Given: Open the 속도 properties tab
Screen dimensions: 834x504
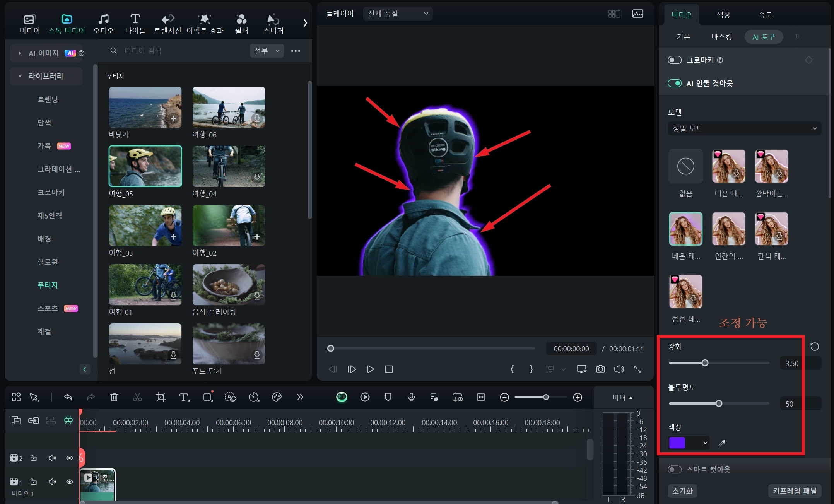Looking at the screenshot, I should point(765,15).
